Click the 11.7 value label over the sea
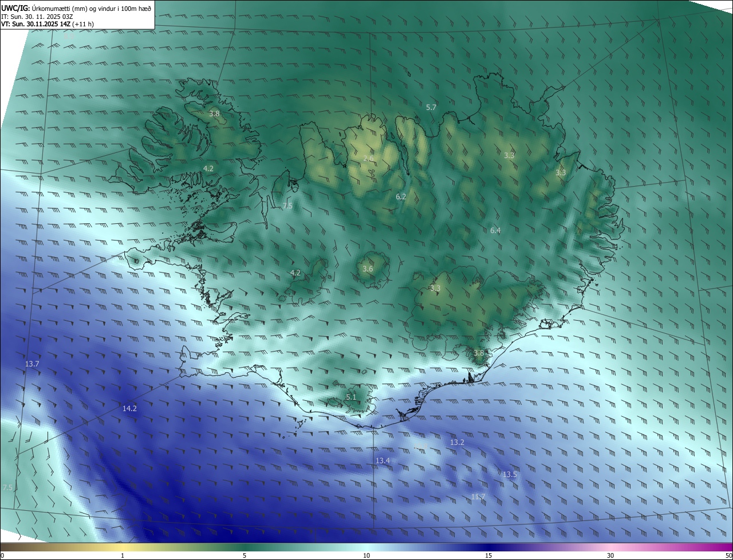The height and width of the screenshot is (560, 733). [x=478, y=496]
